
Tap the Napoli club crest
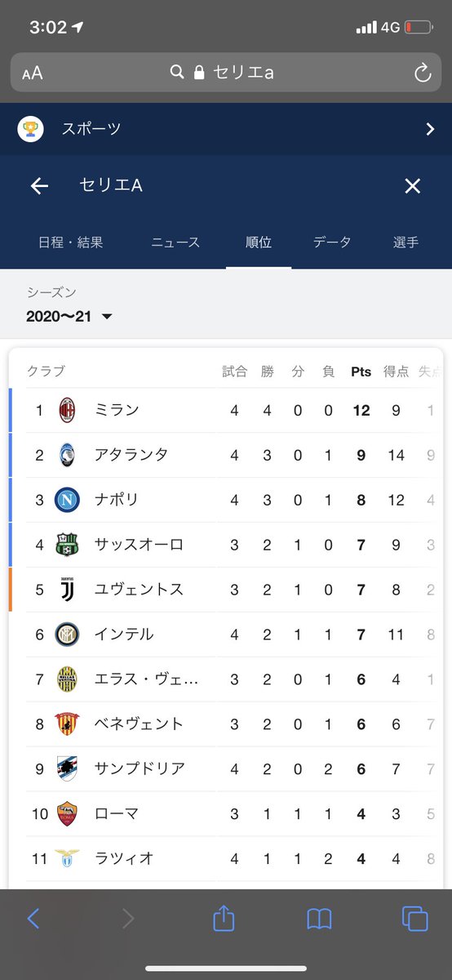[x=67, y=500]
